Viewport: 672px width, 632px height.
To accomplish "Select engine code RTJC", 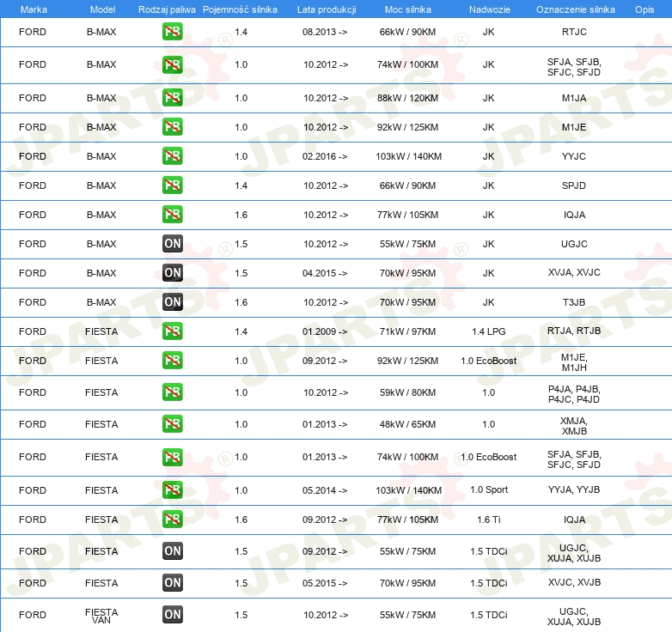I will (574, 32).
